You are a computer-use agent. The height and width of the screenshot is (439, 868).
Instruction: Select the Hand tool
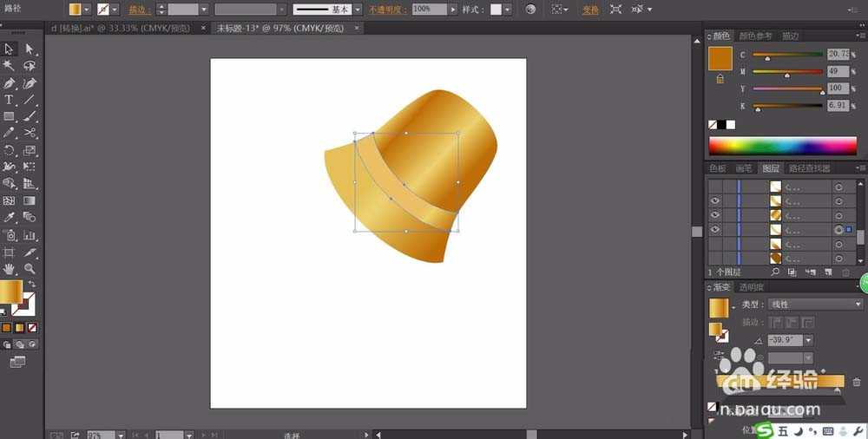[10, 269]
